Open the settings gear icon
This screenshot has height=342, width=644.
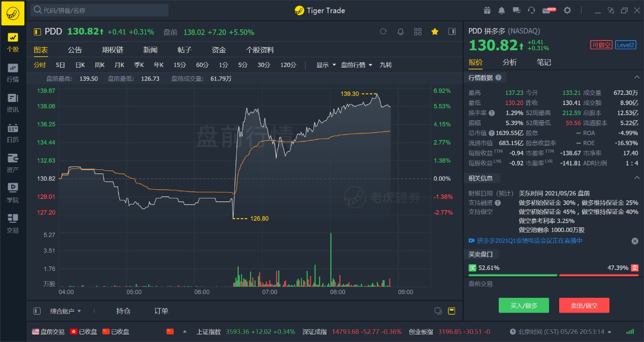[x=567, y=10]
